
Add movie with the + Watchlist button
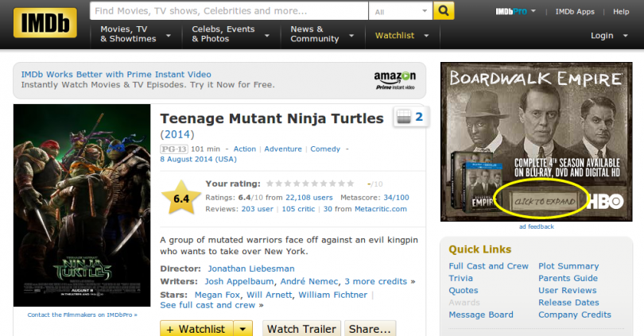tap(196, 329)
